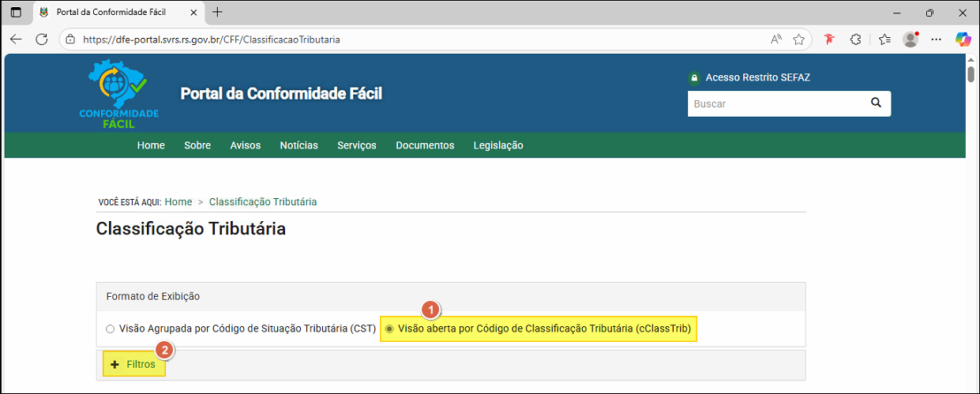The width and height of the screenshot is (980, 394).
Task: Click the browser Back arrow
Action: point(16,39)
